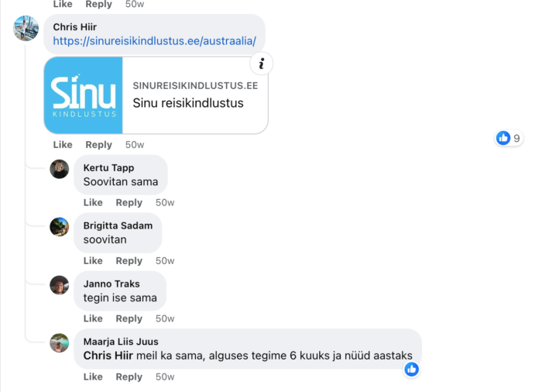The image size is (542, 392).
Task: Open Janno Traks's avatar
Action: pos(60,285)
